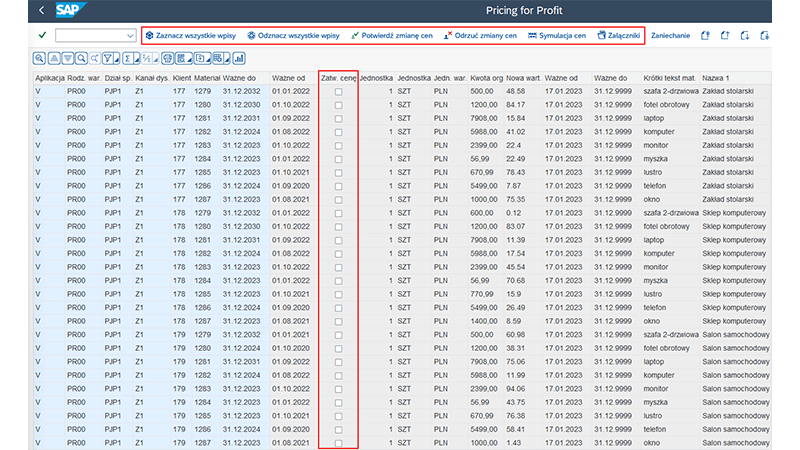Expand the Export dropdown arrow
Screen dimensions: 800x450
pyautogui.click(x=209, y=58)
